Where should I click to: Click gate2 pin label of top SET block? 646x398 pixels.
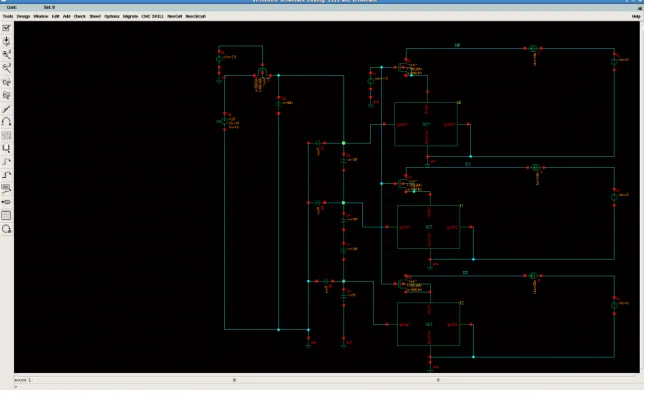tap(449, 124)
